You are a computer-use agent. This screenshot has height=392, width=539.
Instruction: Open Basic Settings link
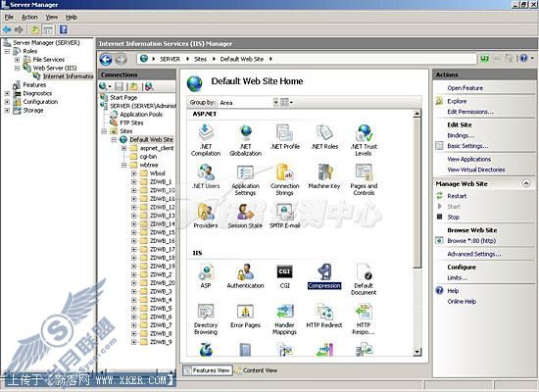467,146
